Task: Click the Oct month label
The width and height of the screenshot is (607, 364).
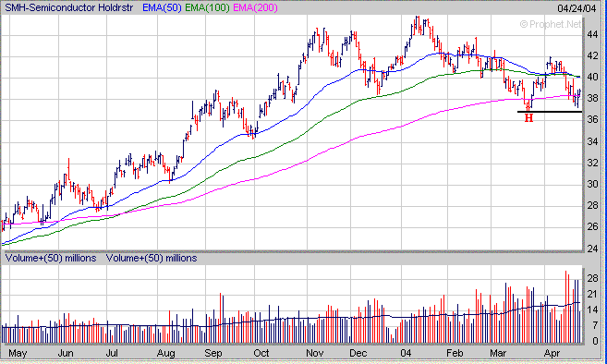Action: click(x=261, y=353)
